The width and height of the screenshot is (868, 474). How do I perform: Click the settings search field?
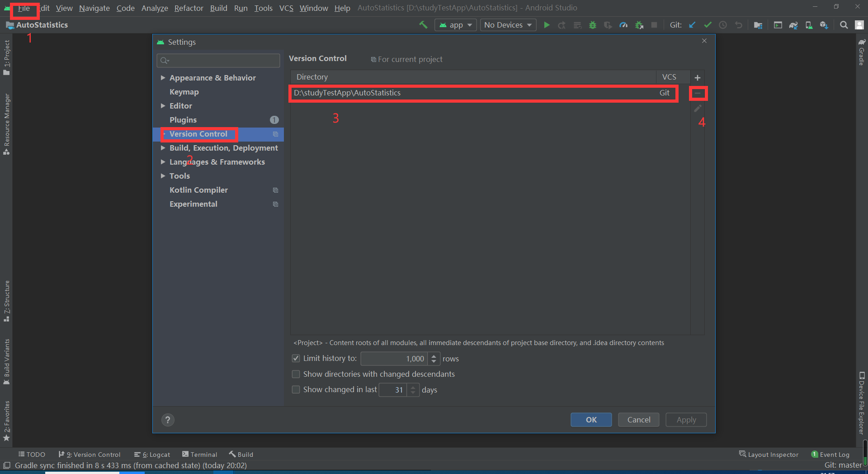point(218,60)
